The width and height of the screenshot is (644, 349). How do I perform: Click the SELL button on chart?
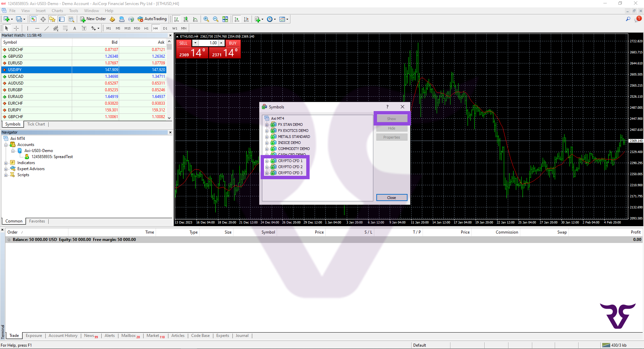[x=183, y=43]
